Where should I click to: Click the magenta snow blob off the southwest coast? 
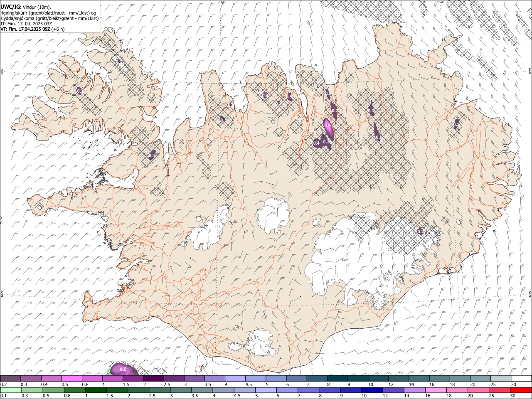pyautogui.click(x=123, y=370)
